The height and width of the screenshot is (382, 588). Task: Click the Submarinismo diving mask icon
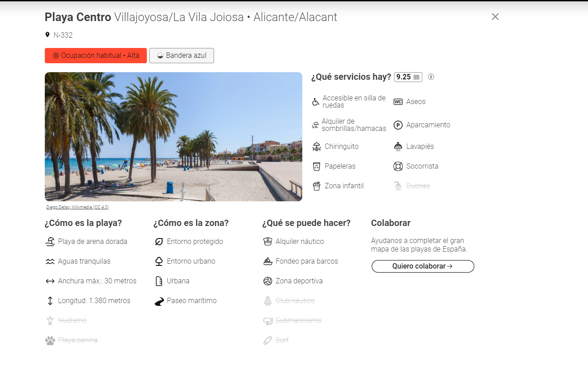pyautogui.click(x=268, y=321)
